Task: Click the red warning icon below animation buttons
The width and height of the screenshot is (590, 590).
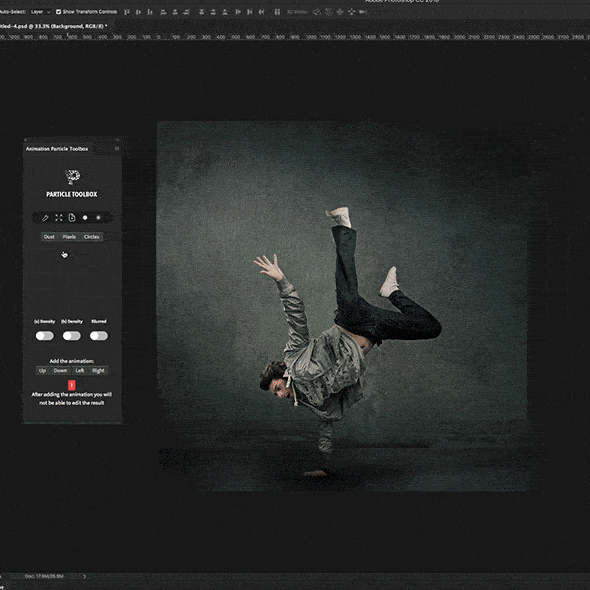Action: 71,385
